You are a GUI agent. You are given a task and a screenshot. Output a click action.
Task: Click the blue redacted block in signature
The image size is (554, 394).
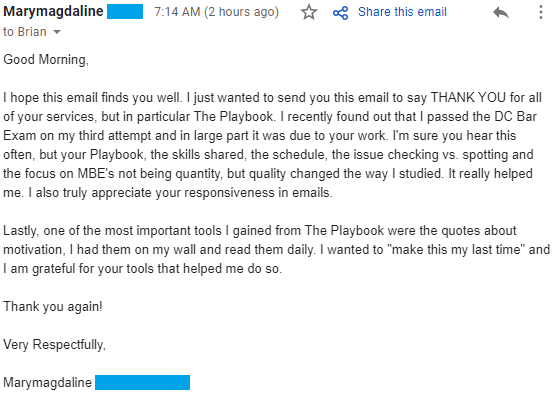point(142,382)
